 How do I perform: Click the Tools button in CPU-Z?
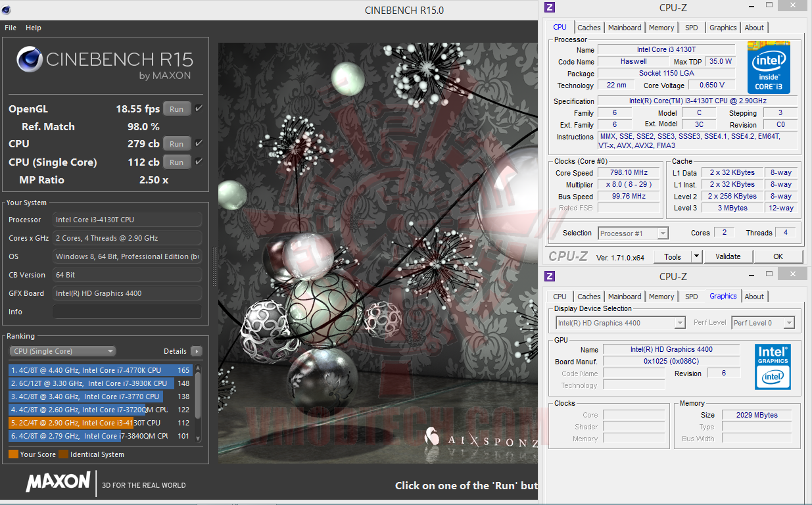tap(673, 256)
